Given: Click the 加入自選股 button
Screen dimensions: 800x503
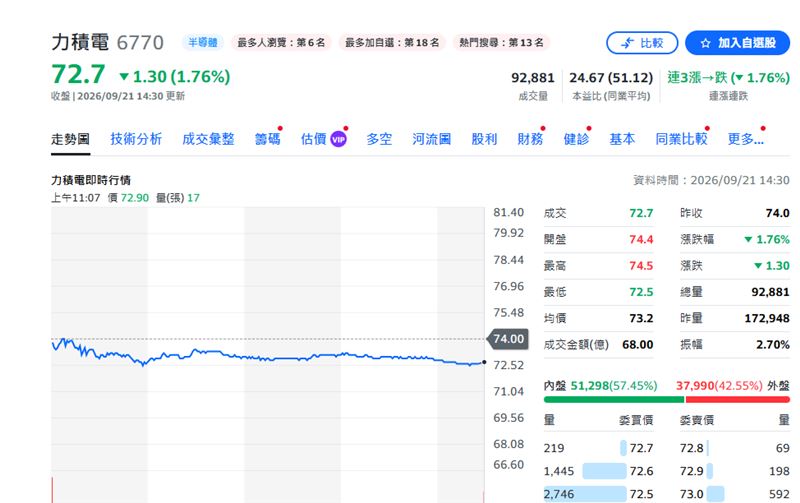Looking at the screenshot, I should point(737,43).
